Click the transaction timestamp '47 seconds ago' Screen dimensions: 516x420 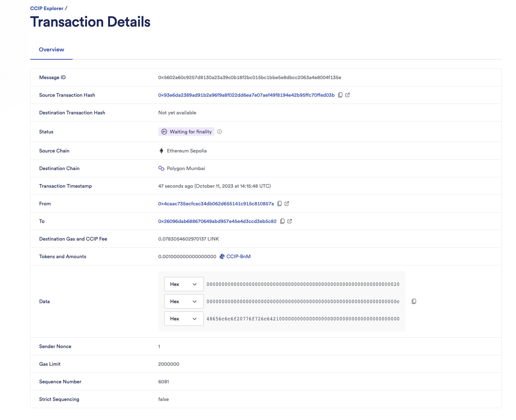click(x=215, y=186)
